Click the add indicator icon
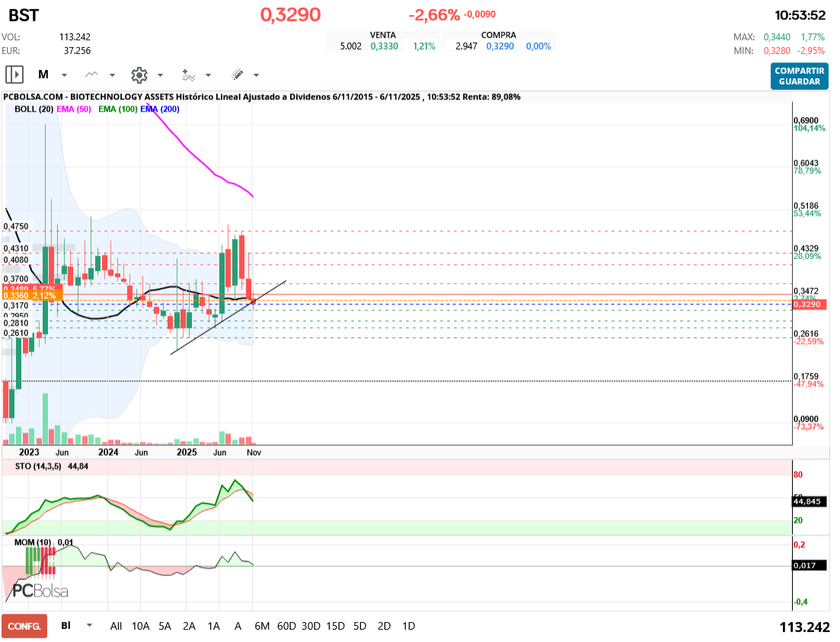The width and height of the screenshot is (840, 642). pos(187,75)
